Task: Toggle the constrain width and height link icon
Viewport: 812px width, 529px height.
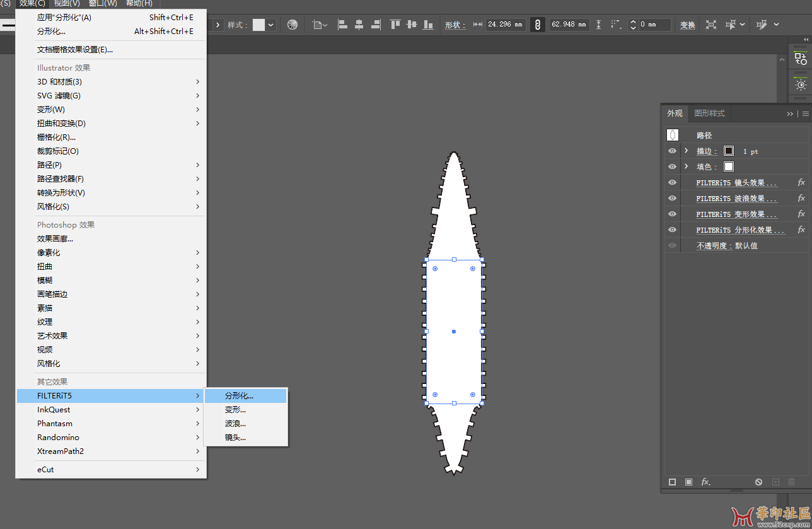Action: point(538,25)
